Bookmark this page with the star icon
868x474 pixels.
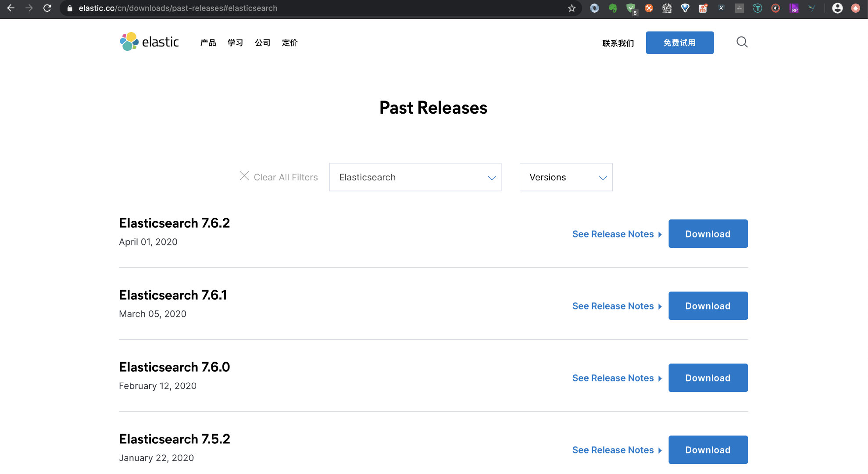pos(572,8)
